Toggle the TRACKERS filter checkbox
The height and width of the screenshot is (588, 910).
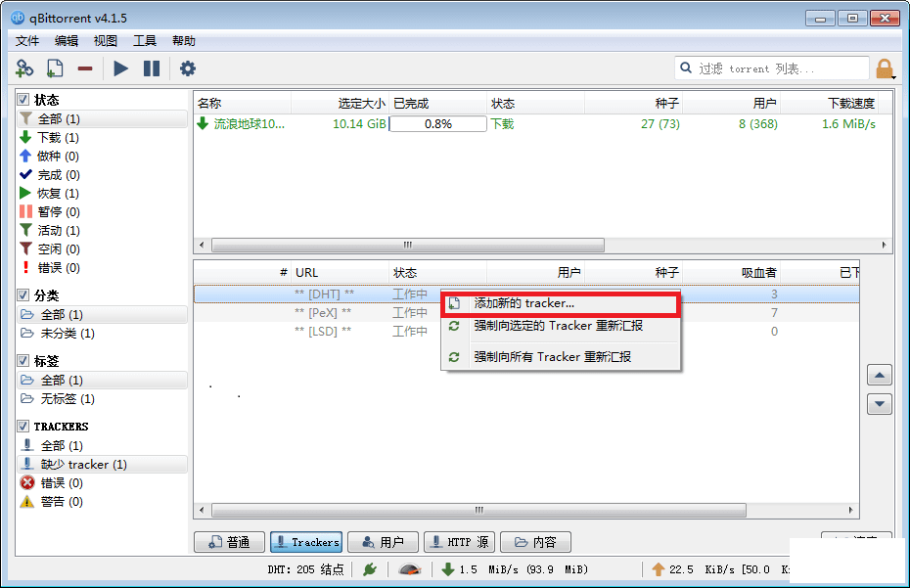click(x=23, y=426)
